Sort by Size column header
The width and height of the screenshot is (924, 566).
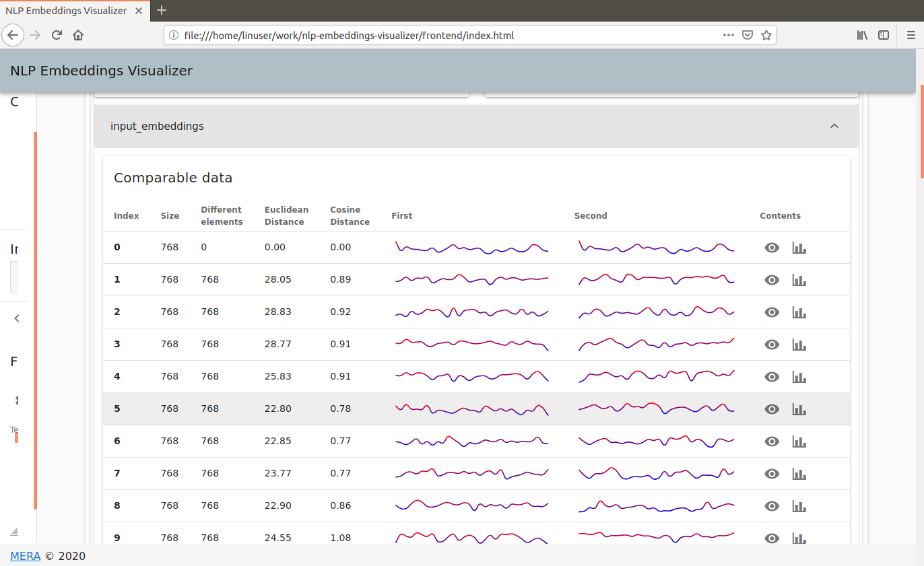(170, 216)
